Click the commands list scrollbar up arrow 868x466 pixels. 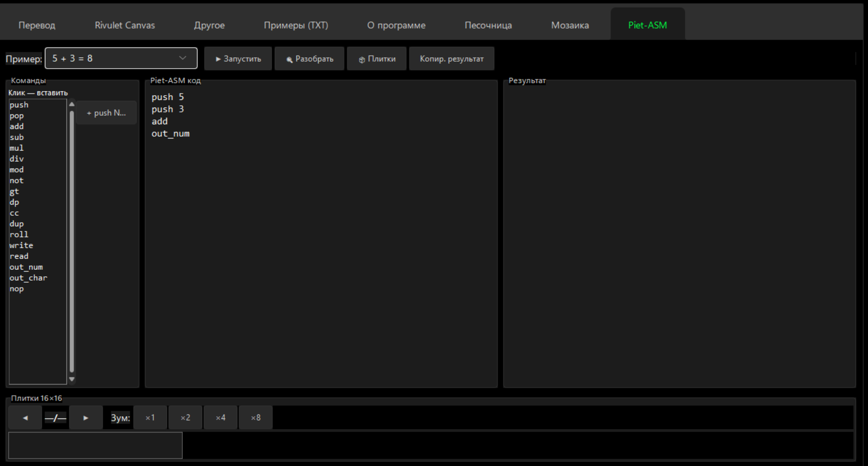71,104
